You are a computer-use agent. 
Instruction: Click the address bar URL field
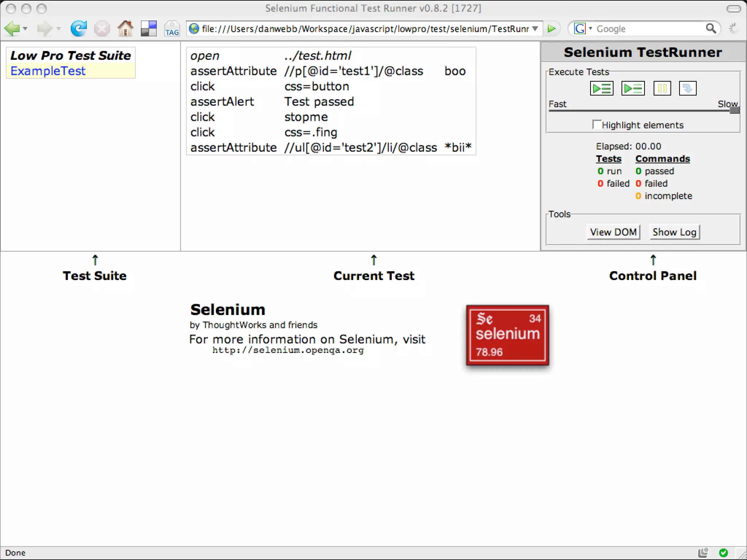tap(365, 28)
